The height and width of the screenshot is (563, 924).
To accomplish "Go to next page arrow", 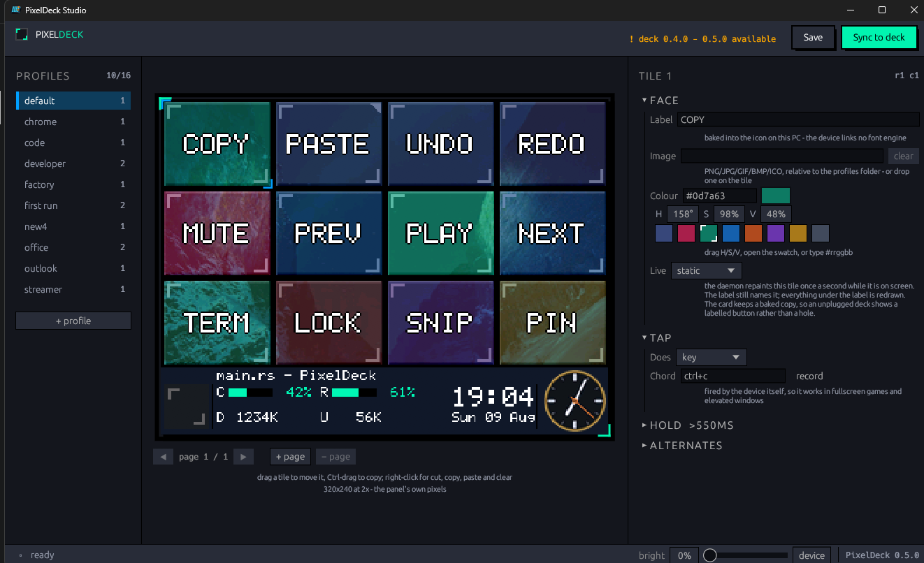I will click(x=243, y=457).
